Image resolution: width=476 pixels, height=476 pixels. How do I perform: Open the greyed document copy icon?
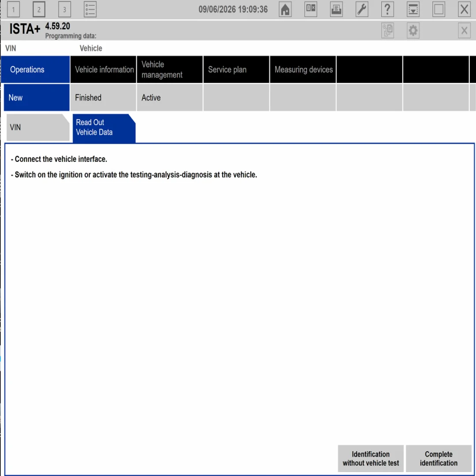[387, 31]
